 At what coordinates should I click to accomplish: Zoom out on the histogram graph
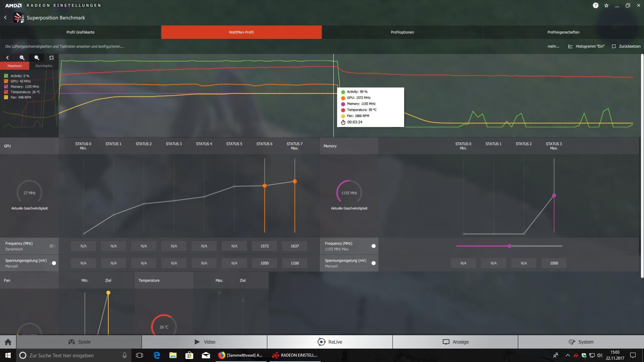37,58
